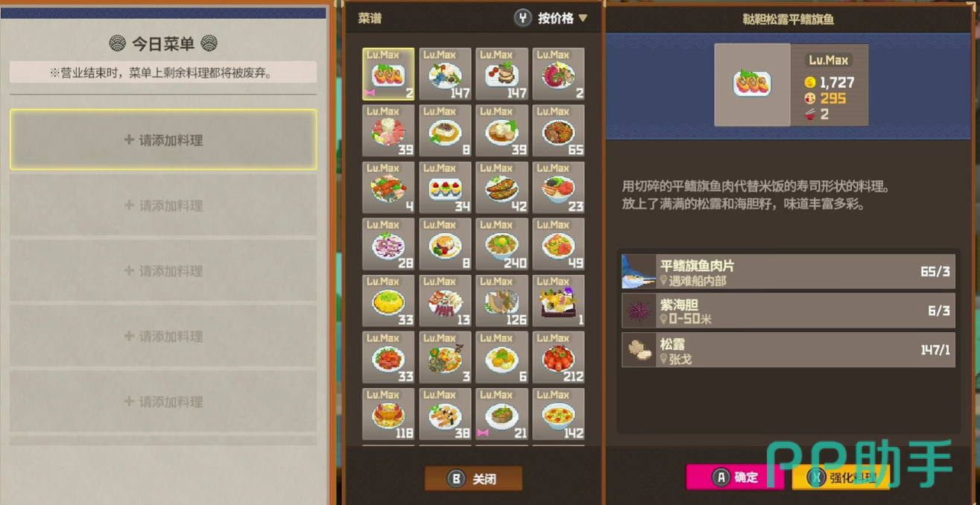Choose the soup dish with quantity 142
980x505 pixels.
click(x=558, y=413)
